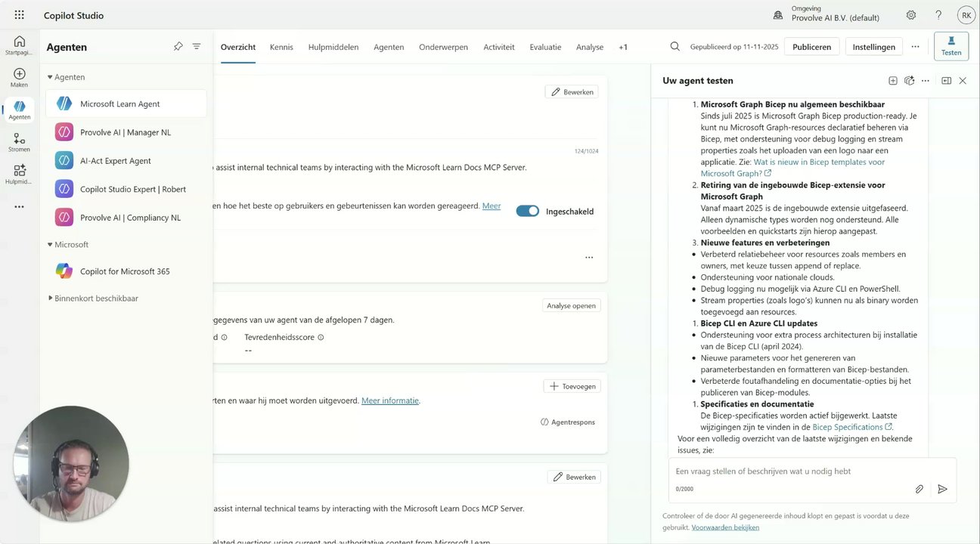This screenshot has height=544, width=980.
Task: Toggle the Ingeschakeld switch
Action: click(x=528, y=212)
